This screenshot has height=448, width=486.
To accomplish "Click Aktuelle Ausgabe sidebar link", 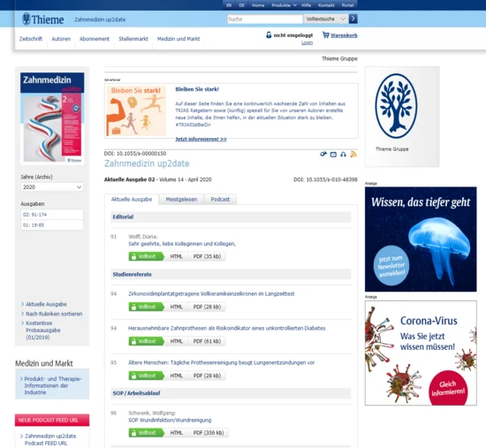I will point(46,304).
